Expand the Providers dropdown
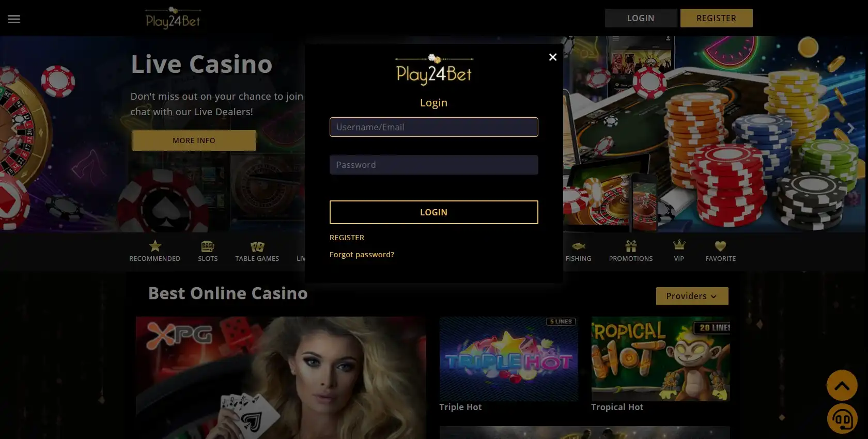Image resolution: width=868 pixels, height=439 pixels. pos(692,296)
